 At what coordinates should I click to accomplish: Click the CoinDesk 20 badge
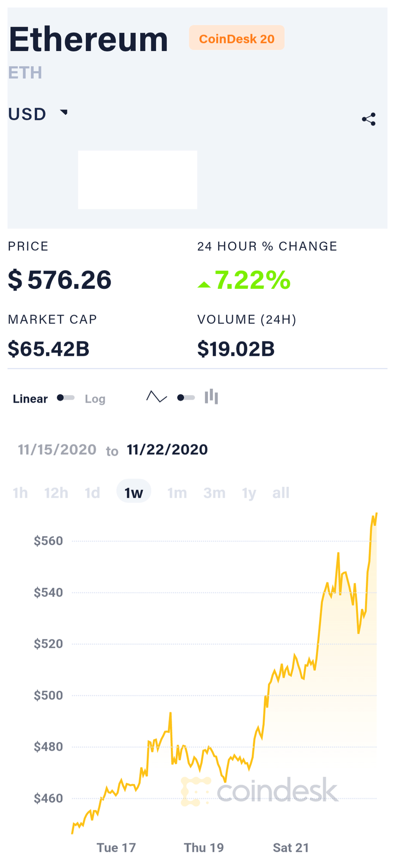point(237,38)
